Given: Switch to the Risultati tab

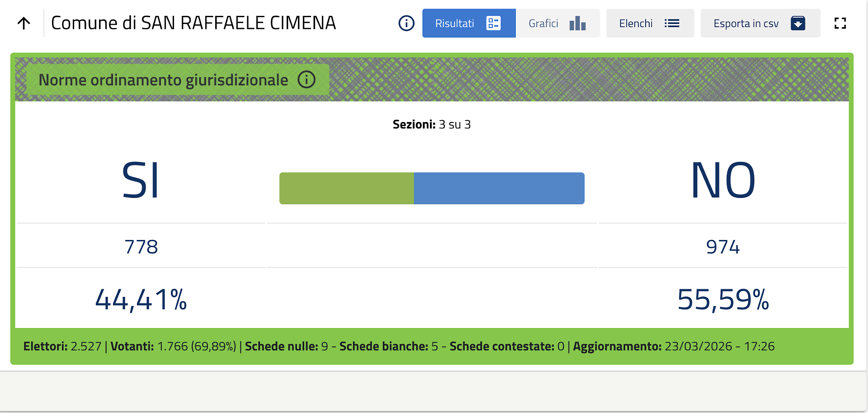Looking at the screenshot, I should [455, 23].
